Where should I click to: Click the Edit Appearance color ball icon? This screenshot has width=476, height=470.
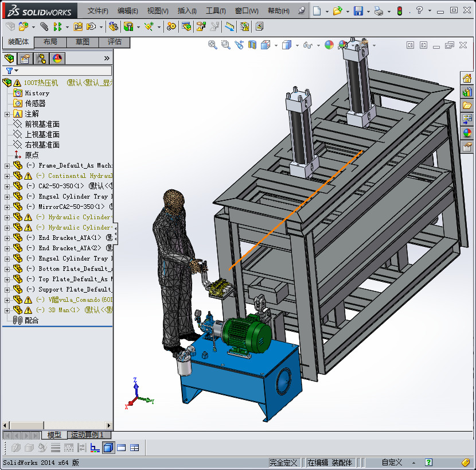pyautogui.click(x=329, y=45)
